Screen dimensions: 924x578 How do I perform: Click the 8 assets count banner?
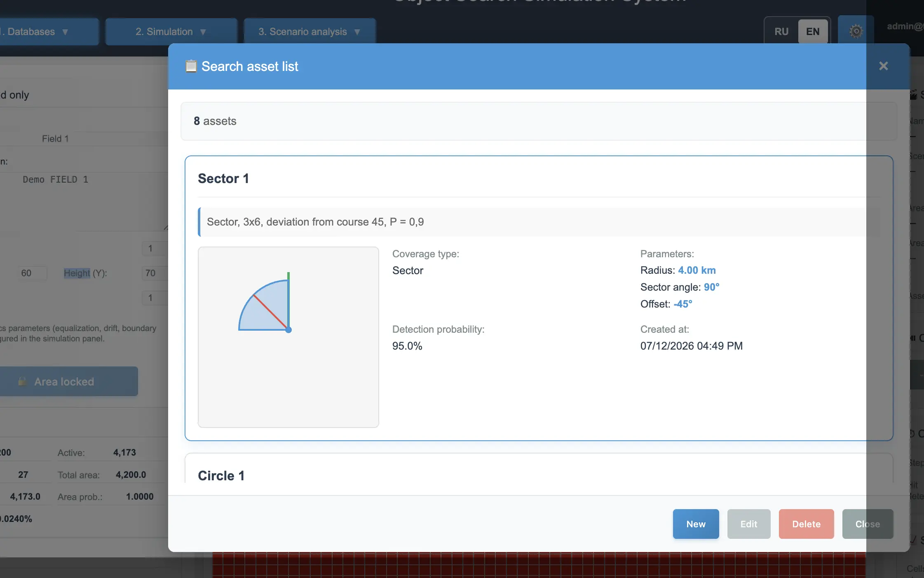point(539,121)
